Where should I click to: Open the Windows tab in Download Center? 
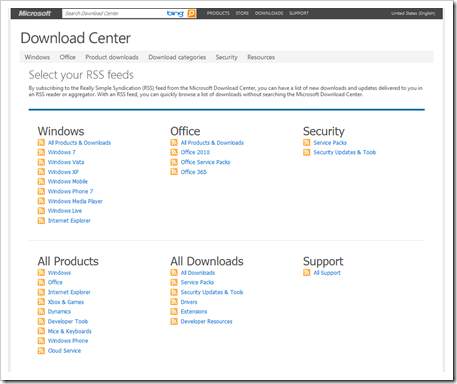pyautogui.click(x=37, y=57)
